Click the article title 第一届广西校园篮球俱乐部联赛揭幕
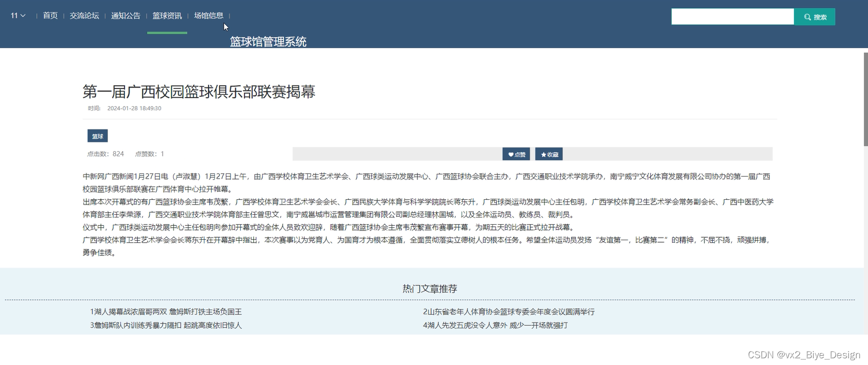 coord(199,92)
